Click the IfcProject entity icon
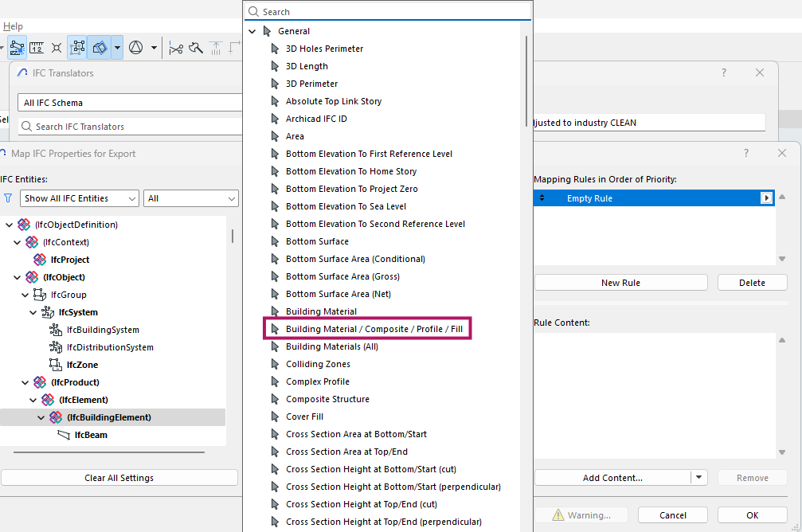 (40, 260)
